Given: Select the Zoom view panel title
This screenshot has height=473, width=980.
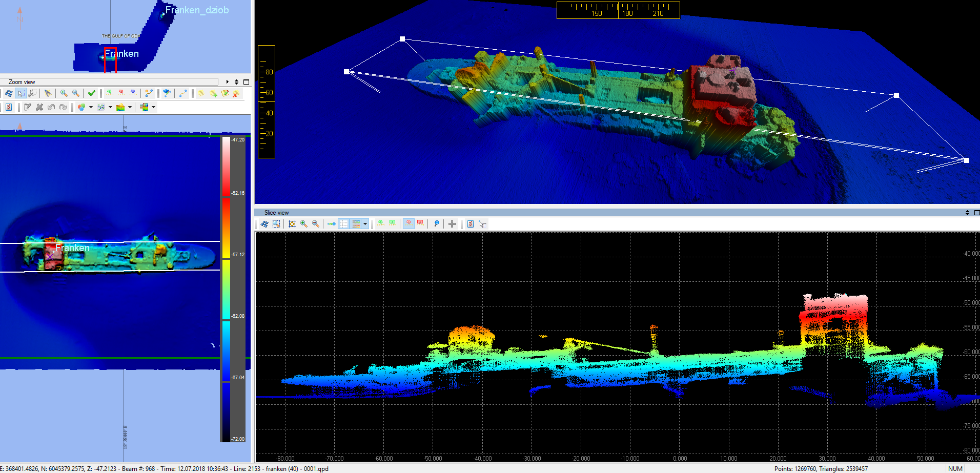Looking at the screenshot, I should pyautogui.click(x=22, y=82).
